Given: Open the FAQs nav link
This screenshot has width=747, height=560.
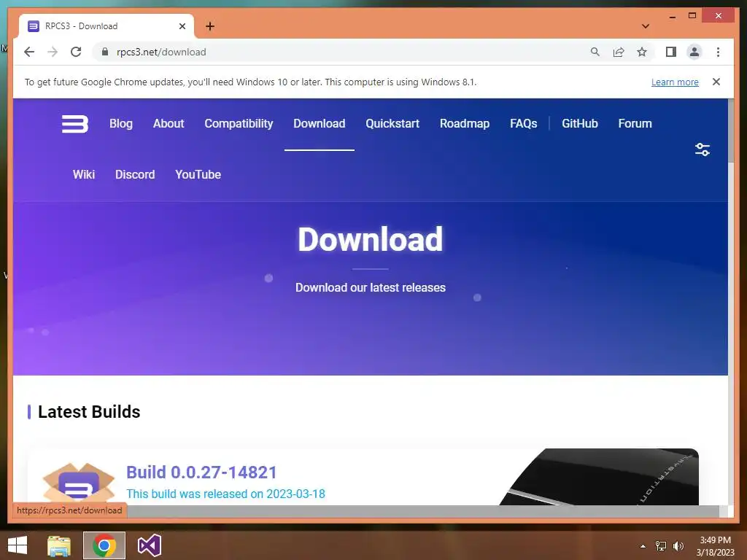Looking at the screenshot, I should 524,124.
